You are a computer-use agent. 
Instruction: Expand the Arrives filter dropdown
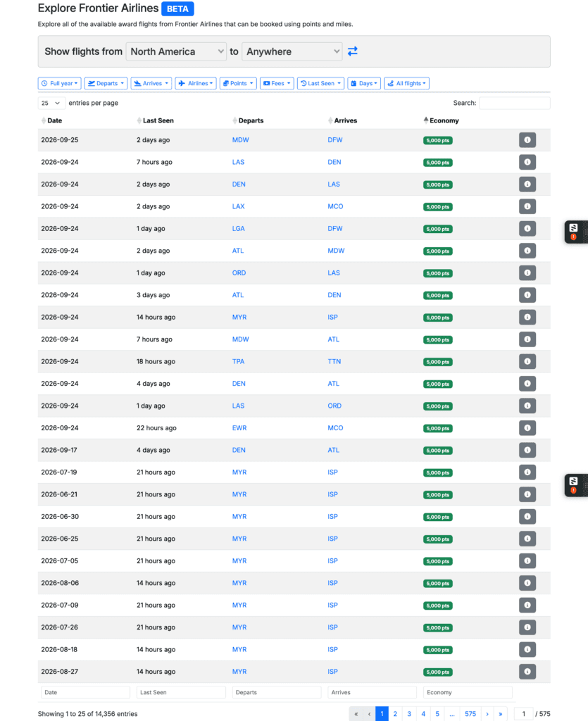point(151,83)
